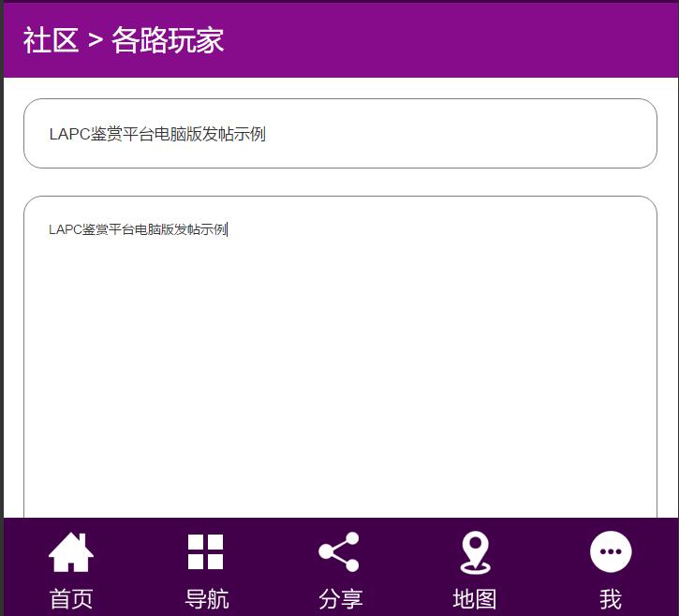Select the 分享 text label
Screen dimensions: 679x616
pos(341,599)
